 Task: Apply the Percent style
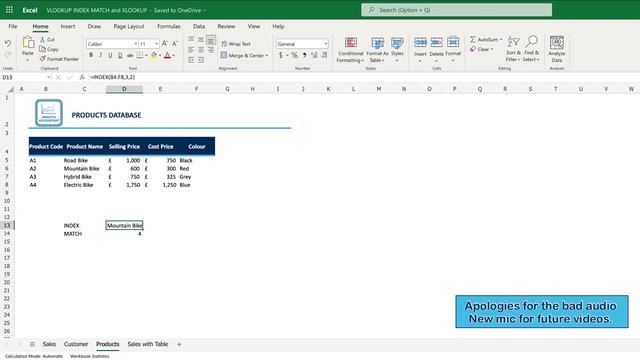(294, 55)
